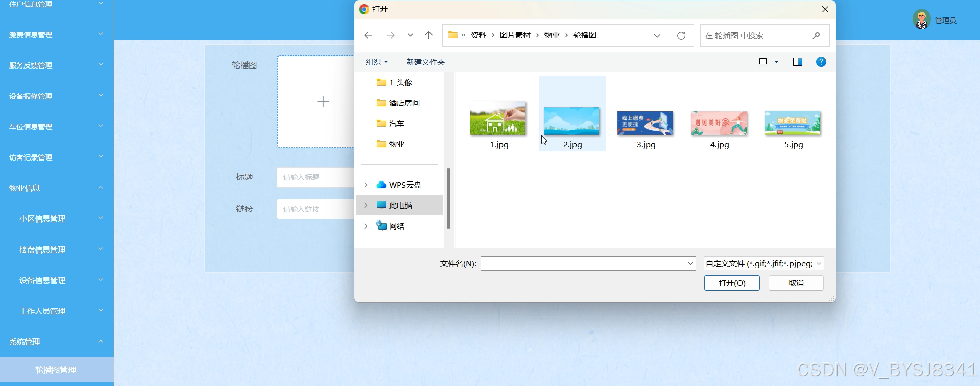Close the 打开 dialog
The image size is (980, 386).
tap(825, 9)
